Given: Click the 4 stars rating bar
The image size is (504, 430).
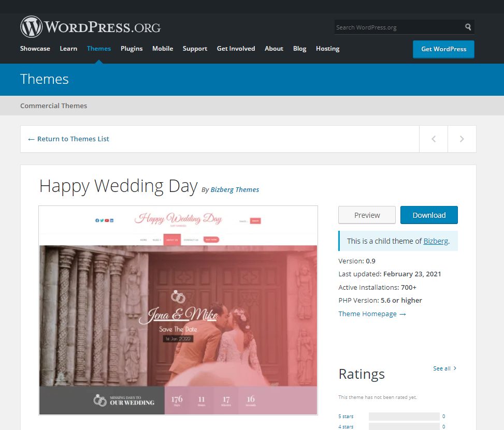Looking at the screenshot, I should click(x=404, y=426).
